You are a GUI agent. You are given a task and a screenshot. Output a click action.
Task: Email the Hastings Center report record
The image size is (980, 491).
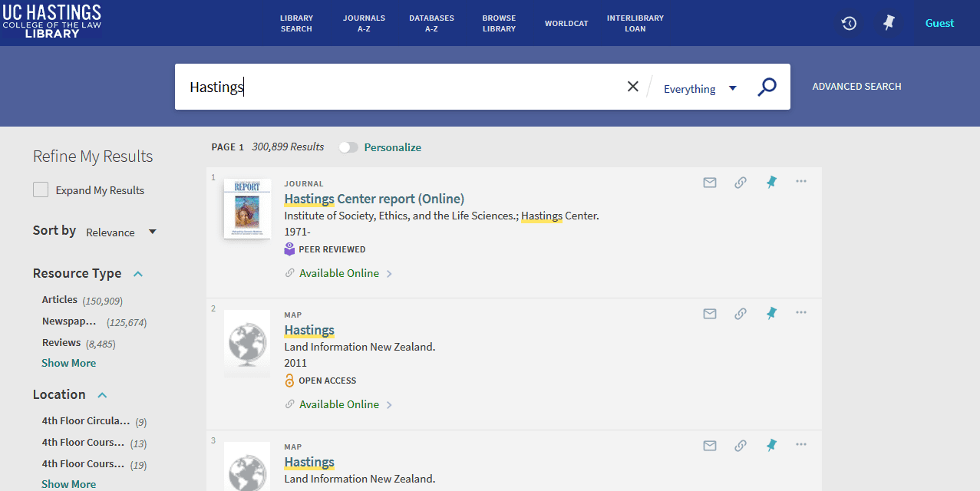710,183
